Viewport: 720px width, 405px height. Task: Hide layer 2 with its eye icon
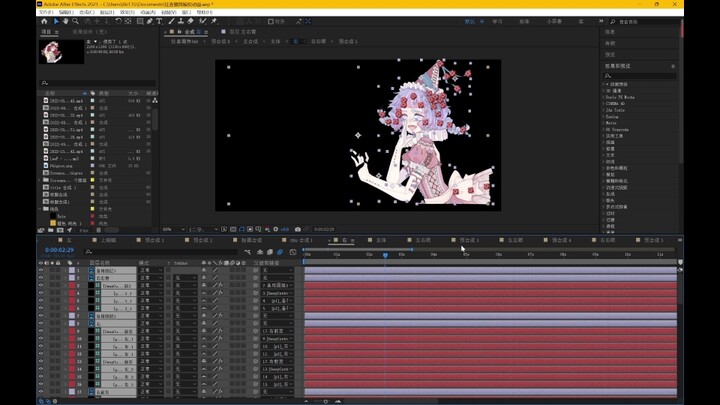click(x=41, y=278)
